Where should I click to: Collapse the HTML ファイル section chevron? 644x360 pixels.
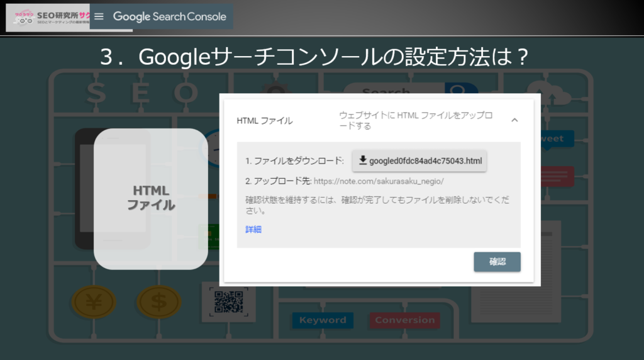pos(514,120)
